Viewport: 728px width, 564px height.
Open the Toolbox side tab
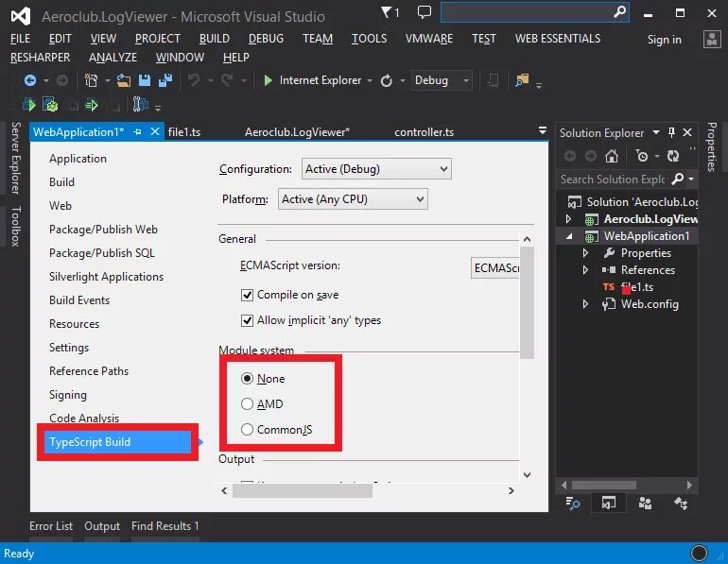[x=16, y=227]
